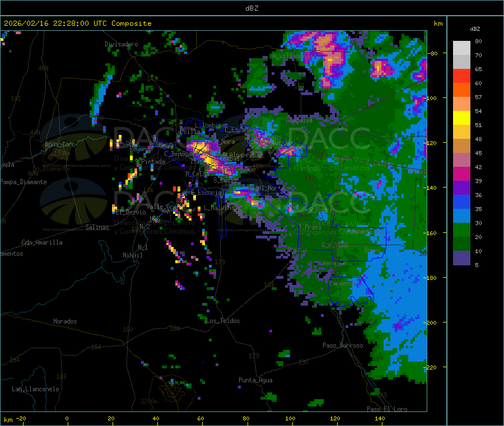Image resolution: width=504 pixels, height=426 pixels.
Task: Click the 'Paso_Barroso' place label
Action: point(343,345)
